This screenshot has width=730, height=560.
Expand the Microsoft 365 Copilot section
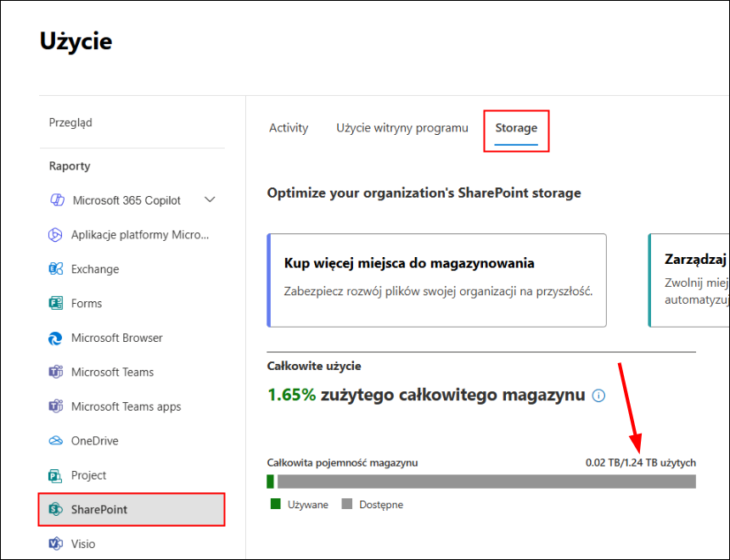[x=209, y=200]
